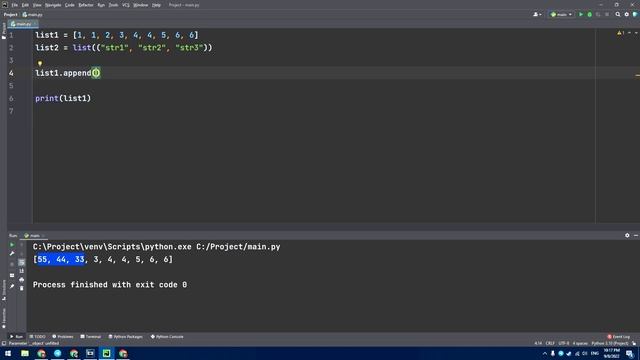The width and height of the screenshot is (640, 360).
Task: Toggle soft-wrap icon in Run console
Action: click(22, 262)
